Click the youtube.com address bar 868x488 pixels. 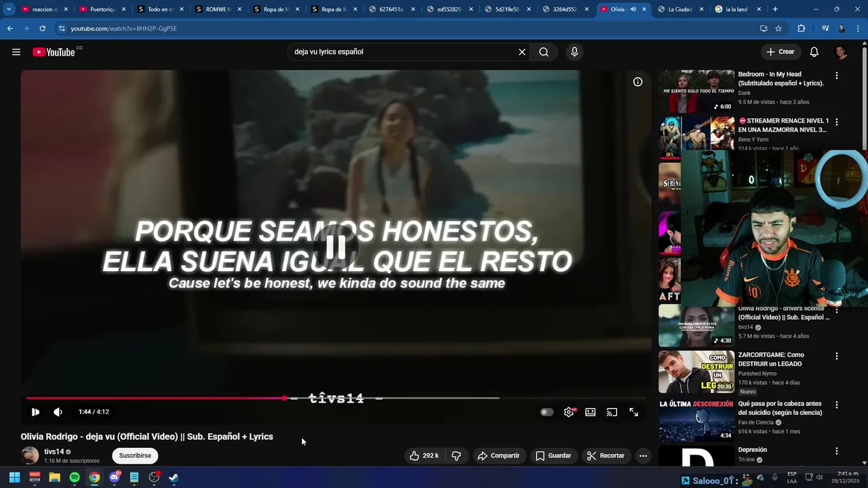pos(407,28)
